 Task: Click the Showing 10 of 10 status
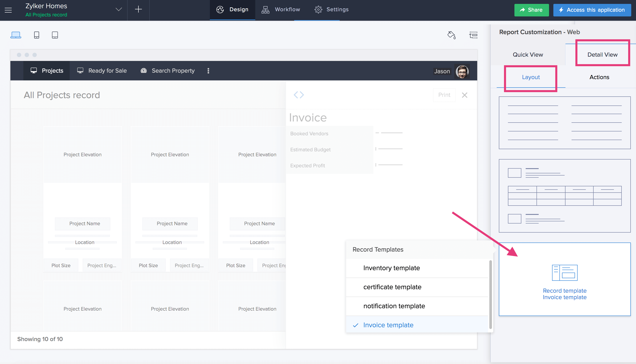40,339
